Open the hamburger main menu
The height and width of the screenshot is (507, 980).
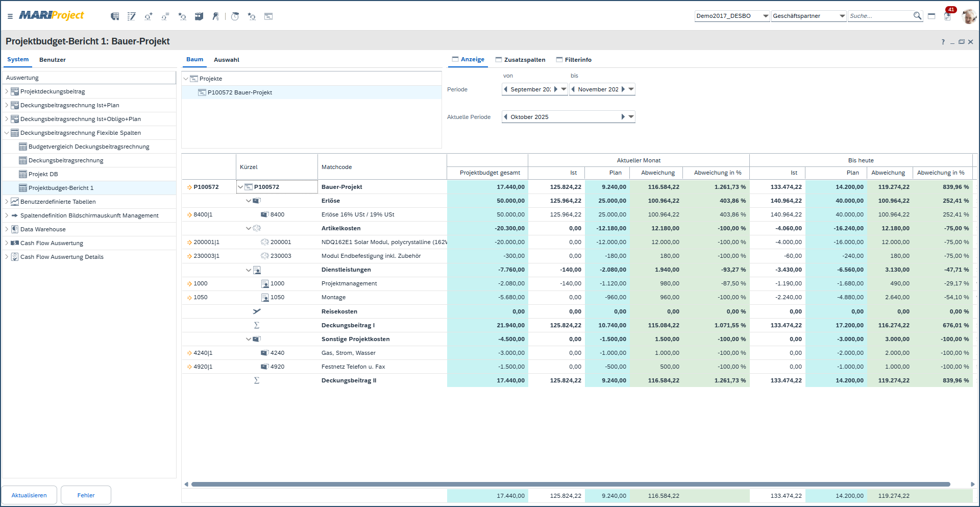pyautogui.click(x=10, y=16)
